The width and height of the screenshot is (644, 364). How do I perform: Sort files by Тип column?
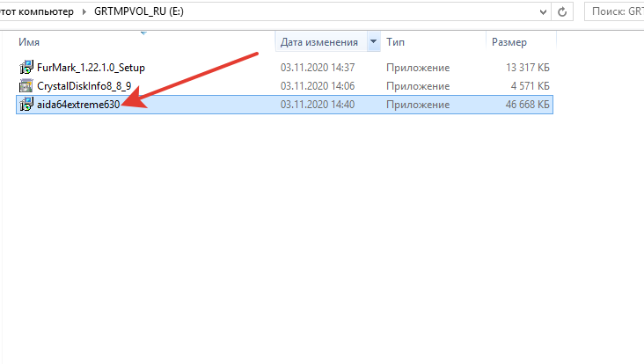coord(395,42)
